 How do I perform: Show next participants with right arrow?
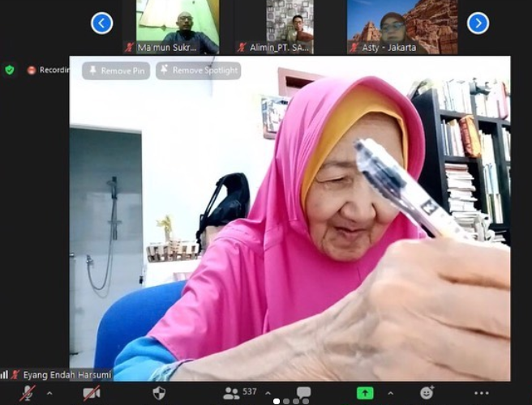(x=478, y=23)
